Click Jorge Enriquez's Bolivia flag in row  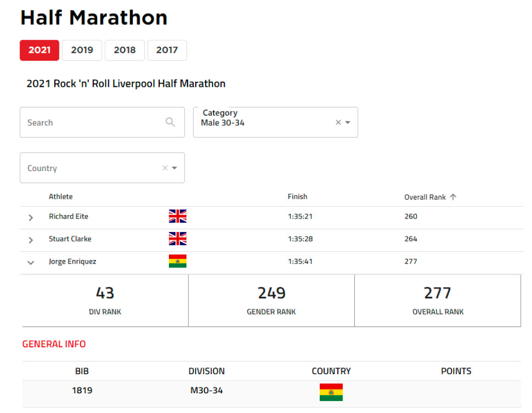[x=177, y=261]
